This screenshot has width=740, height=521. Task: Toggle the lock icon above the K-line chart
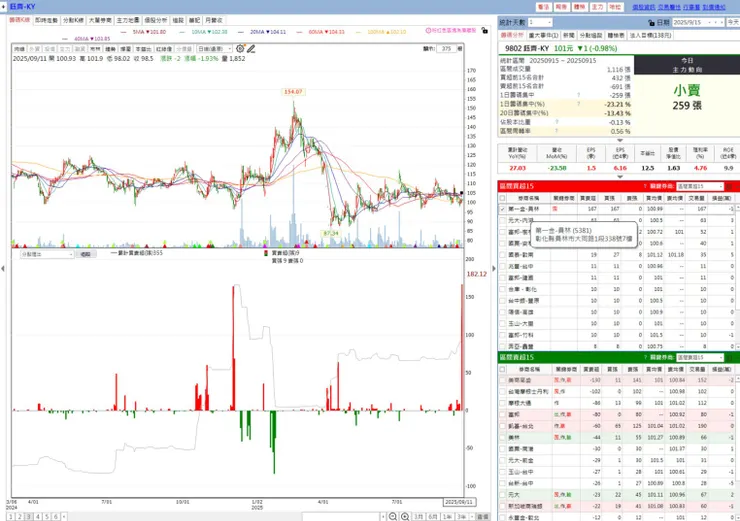(485, 30)
